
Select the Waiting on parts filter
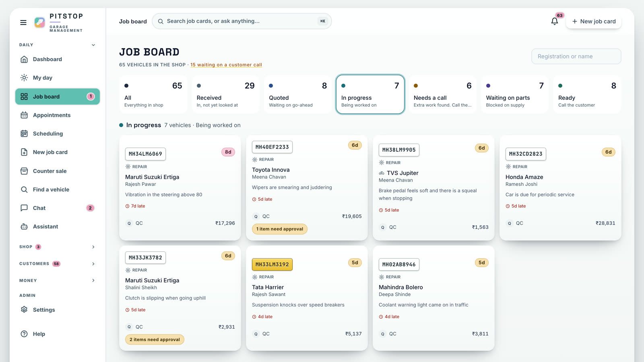pyautogui.click(x=515, y=95)
